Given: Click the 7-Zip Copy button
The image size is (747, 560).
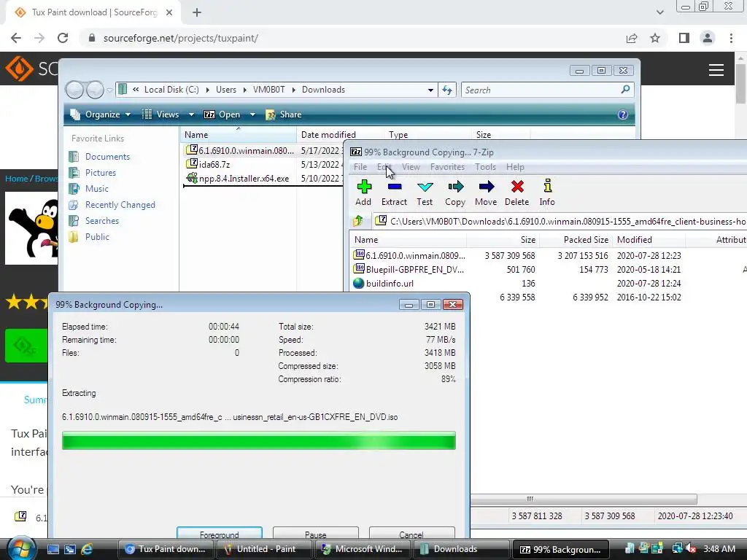Looking at the screenshot, I should (x=455, y=192).
